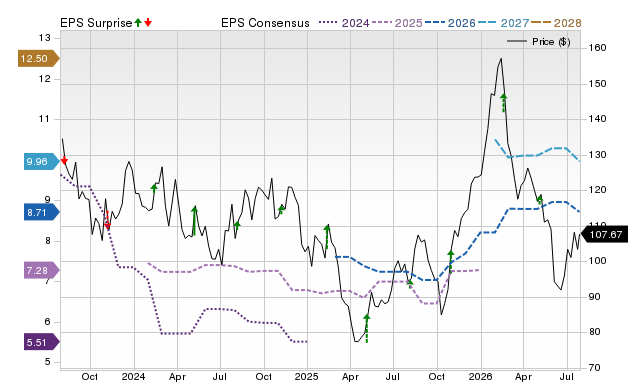The image size is (640, 382).
Task: Click the light blue 9.96 estimate tag
Action: [42, 162]
